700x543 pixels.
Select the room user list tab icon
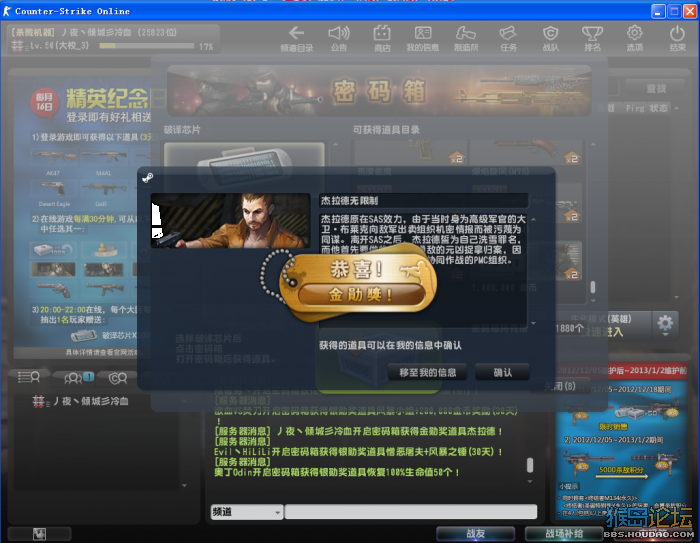tap(29, 378)
